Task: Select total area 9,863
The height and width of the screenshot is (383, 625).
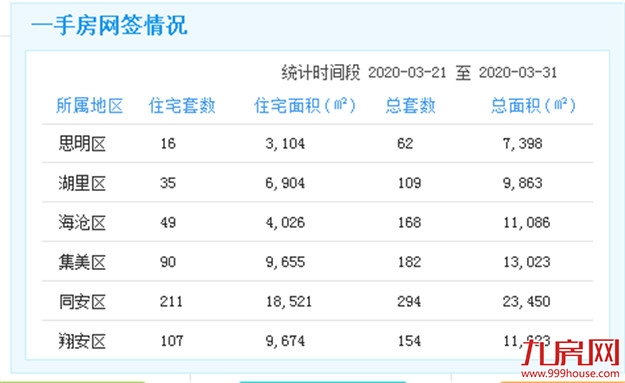Action: 523,183
